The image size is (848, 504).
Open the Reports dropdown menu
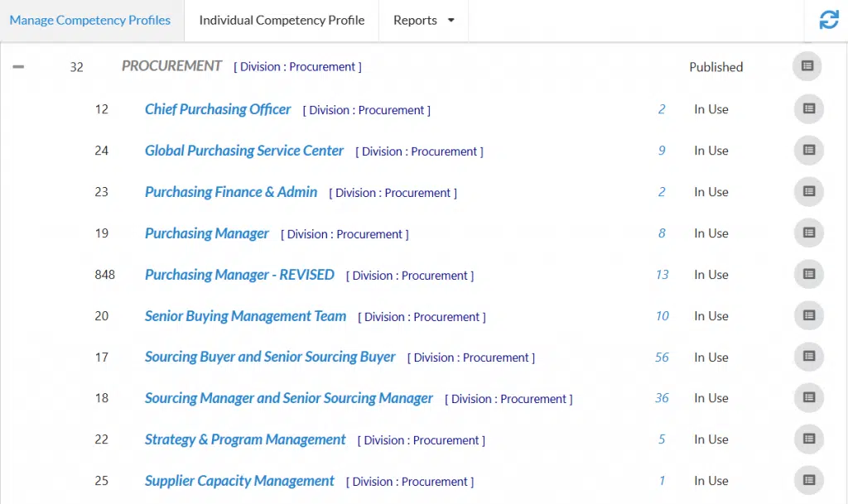[x=424, y=21]
